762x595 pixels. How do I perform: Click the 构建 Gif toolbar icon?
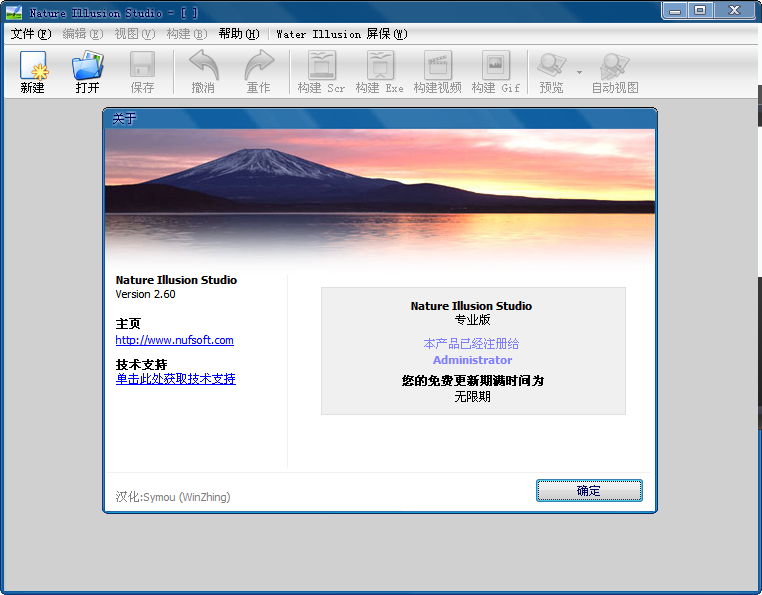point(496,65)
